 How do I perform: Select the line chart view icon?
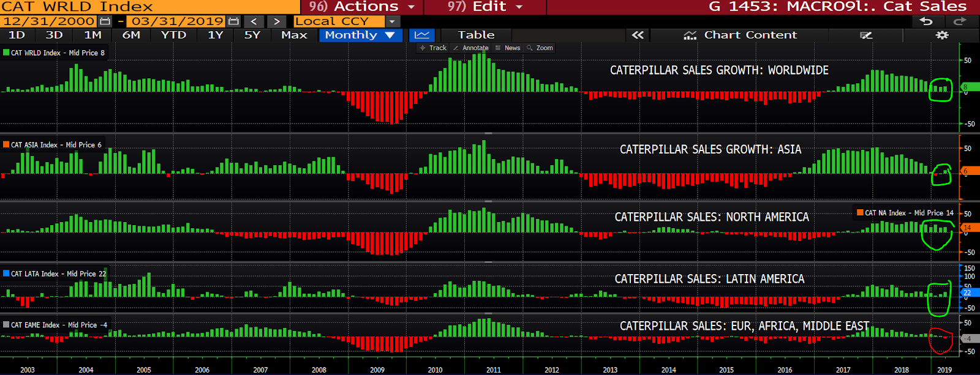421,35
